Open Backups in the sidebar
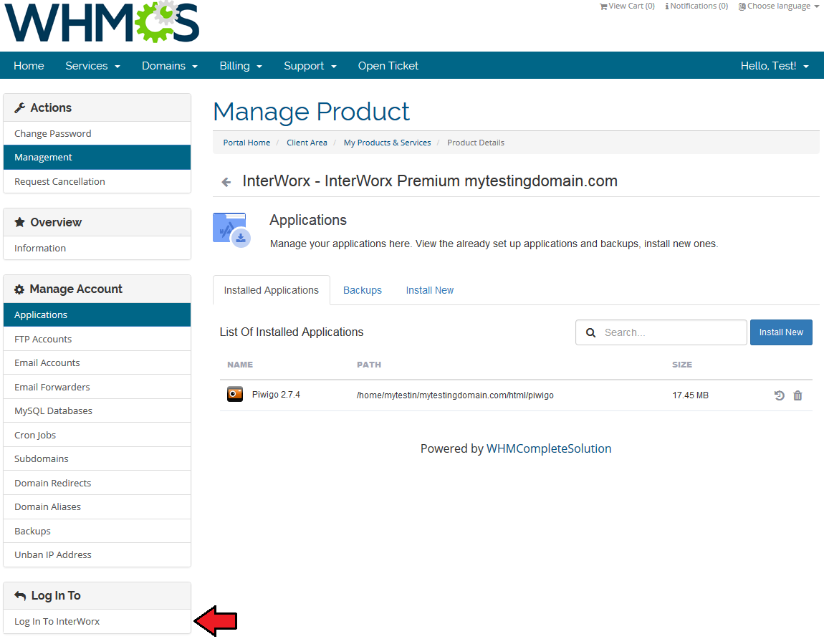This screenshot has width=824, height=644. (x=97, y=531)
